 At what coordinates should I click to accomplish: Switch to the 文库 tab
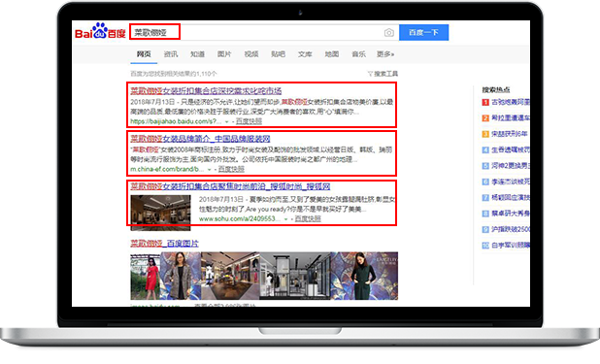pyautogui.click(x=305, y=54)
